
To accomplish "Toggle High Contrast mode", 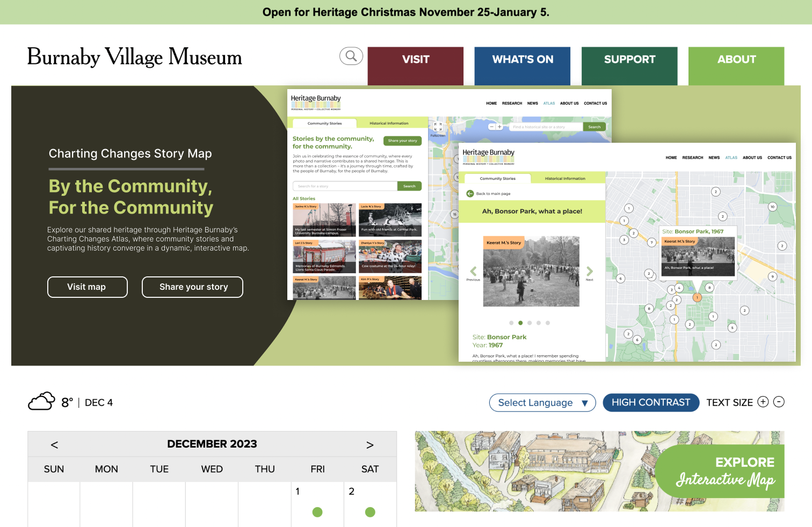I will tap(651, 402).
